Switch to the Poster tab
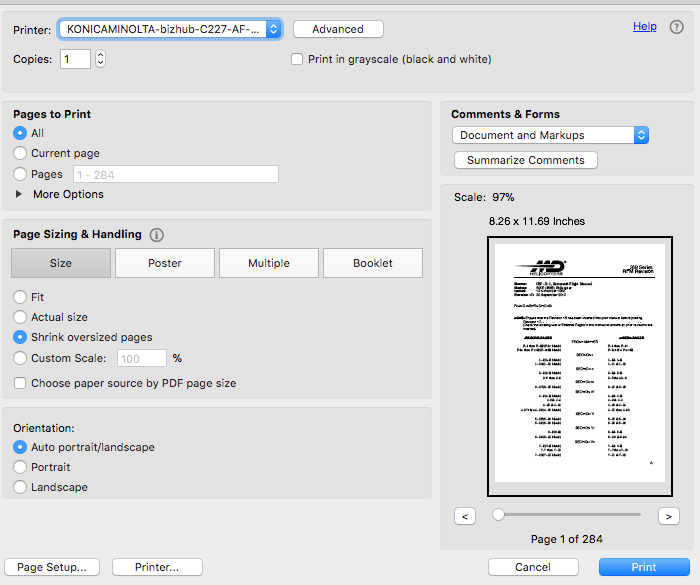This screenshot has width=700, height=585. 165,263
